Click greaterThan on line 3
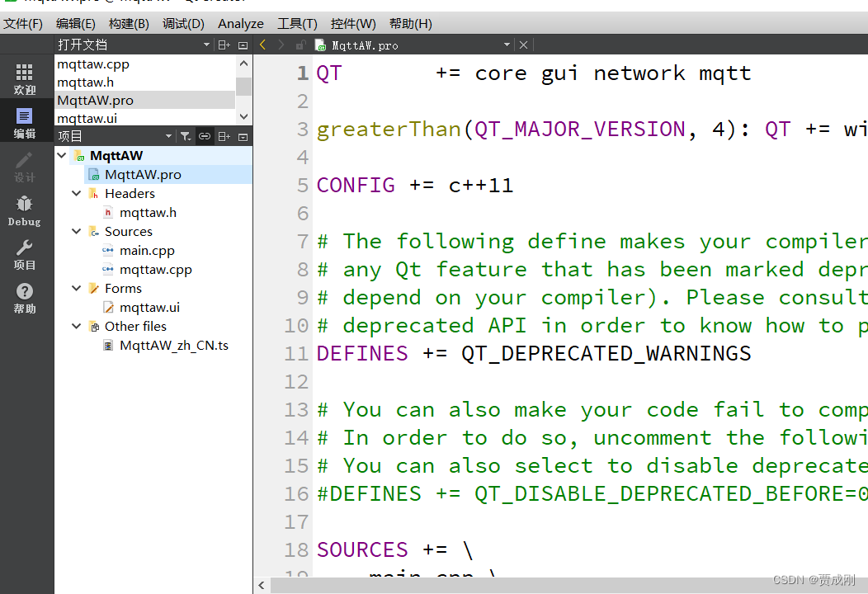The height and width of the screenshot is (594, 868). coord(389,130)
